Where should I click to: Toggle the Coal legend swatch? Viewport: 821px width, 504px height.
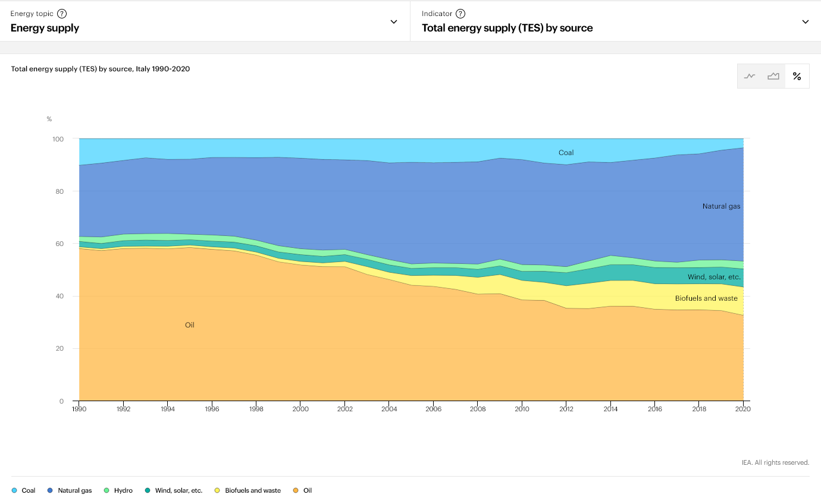click(14, 491)
